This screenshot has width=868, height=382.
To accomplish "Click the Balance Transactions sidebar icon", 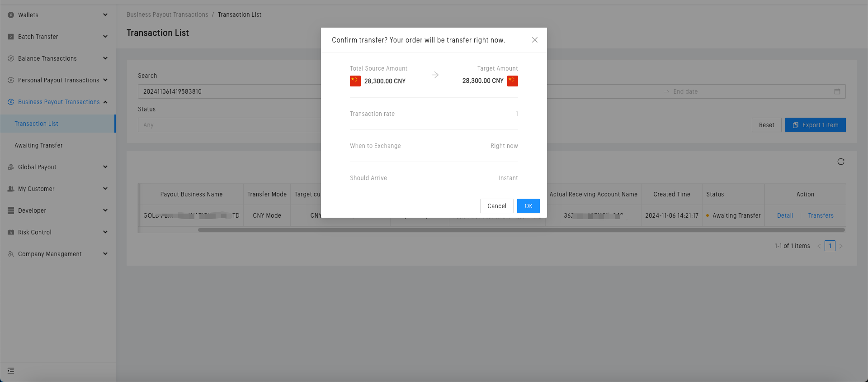I will 11,58.
